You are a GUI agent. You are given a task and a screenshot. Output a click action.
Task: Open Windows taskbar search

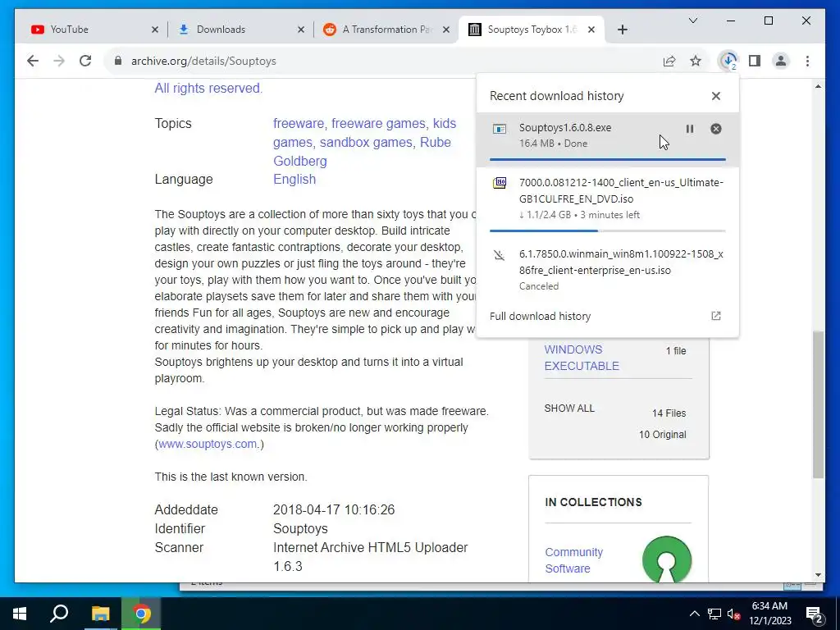(59, 614)
